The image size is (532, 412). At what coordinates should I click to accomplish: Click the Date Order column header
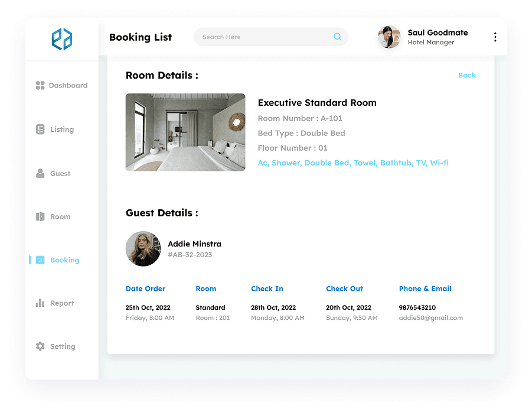tap(145, 288)
